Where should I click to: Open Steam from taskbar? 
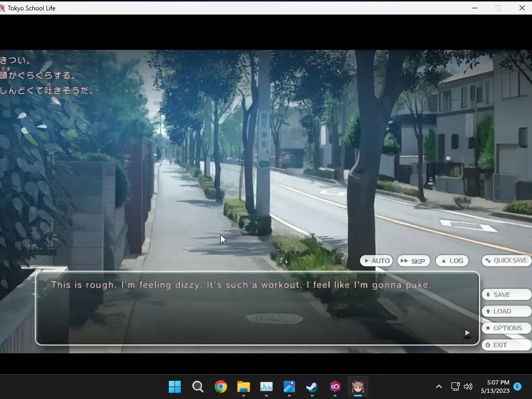pos(312,387)
